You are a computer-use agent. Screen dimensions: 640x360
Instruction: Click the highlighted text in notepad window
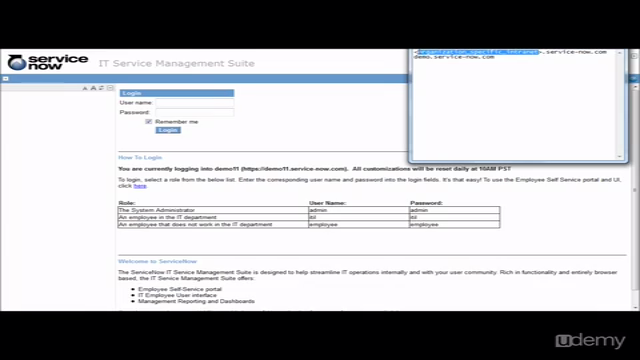pos(478,52)
